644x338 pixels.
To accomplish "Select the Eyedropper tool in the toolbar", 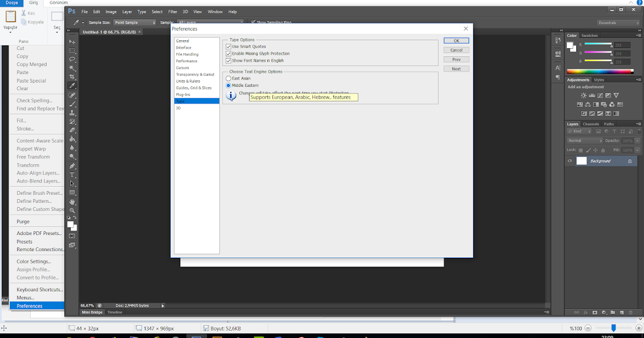I will pyautogui.click(x=72, y=86).
